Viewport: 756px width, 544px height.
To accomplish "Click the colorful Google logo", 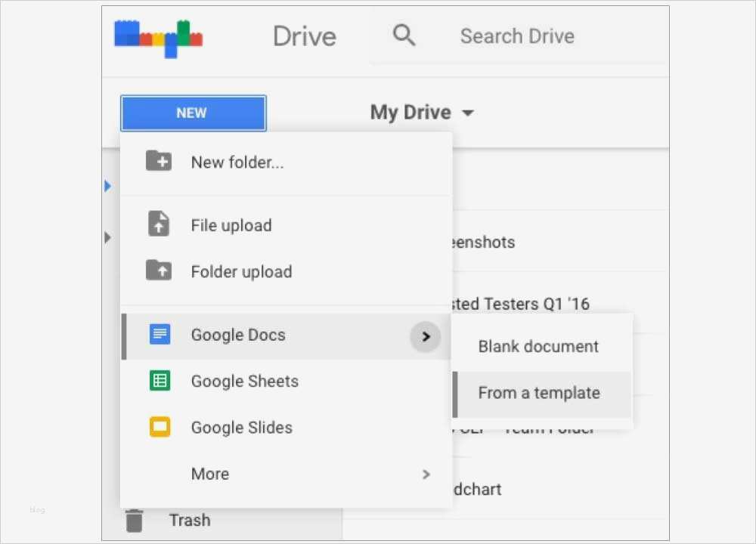I will click(x=158, y=38).
